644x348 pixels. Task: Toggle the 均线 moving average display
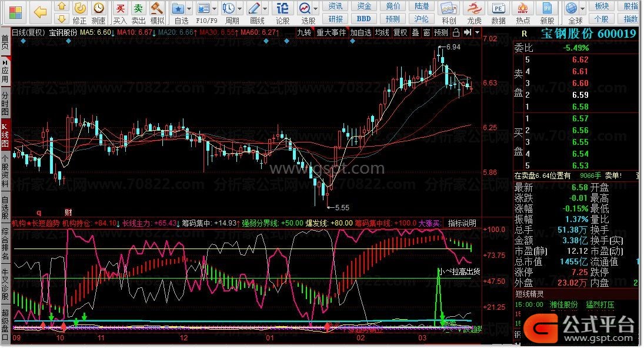tap(382, 32)
